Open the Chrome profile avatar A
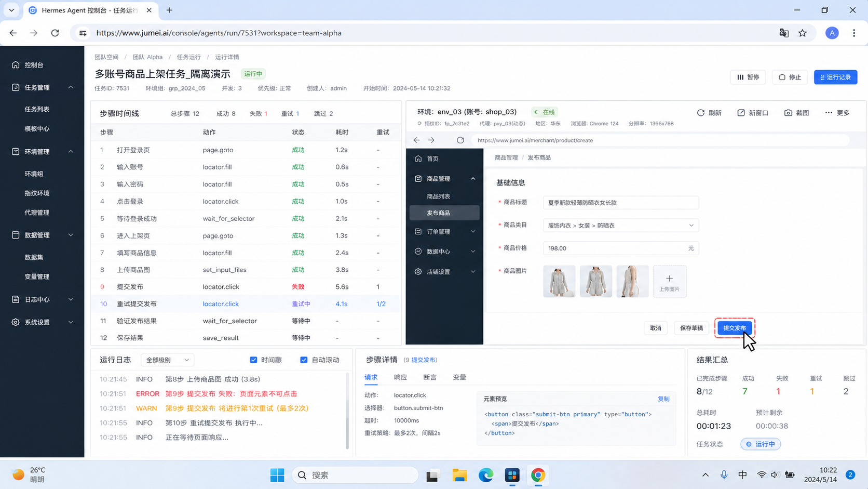Screen dimensions: 868x489 [832, 33]
